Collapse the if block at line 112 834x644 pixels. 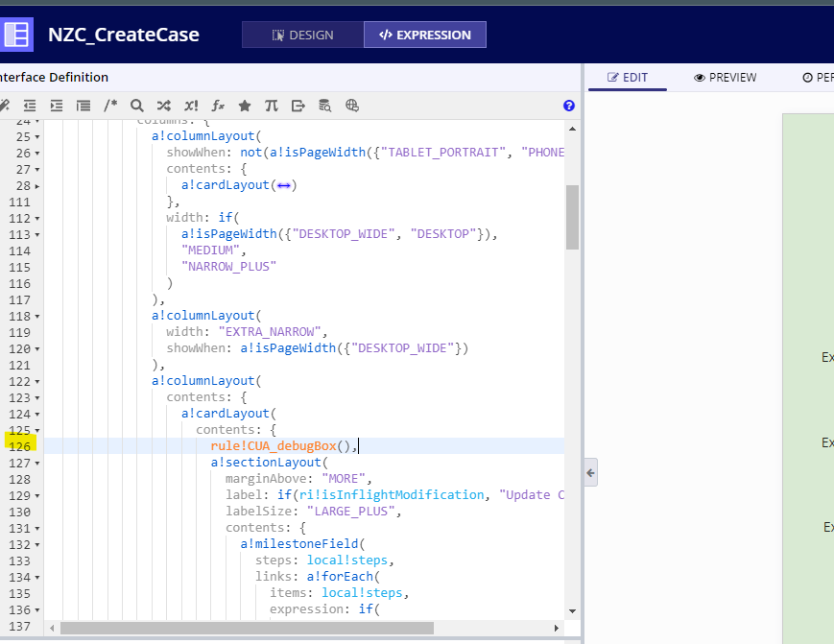point(37,219)
